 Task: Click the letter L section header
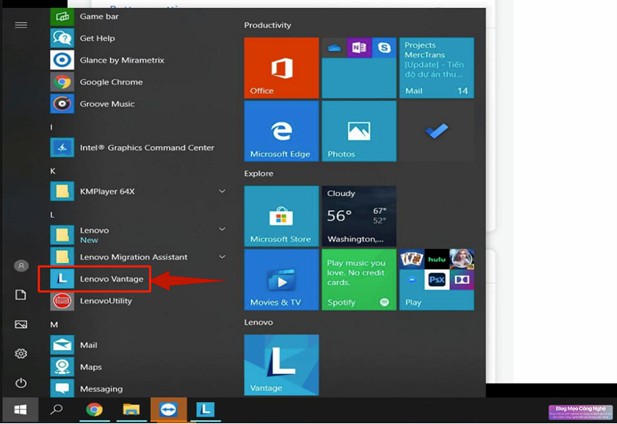tap(52, 215)
